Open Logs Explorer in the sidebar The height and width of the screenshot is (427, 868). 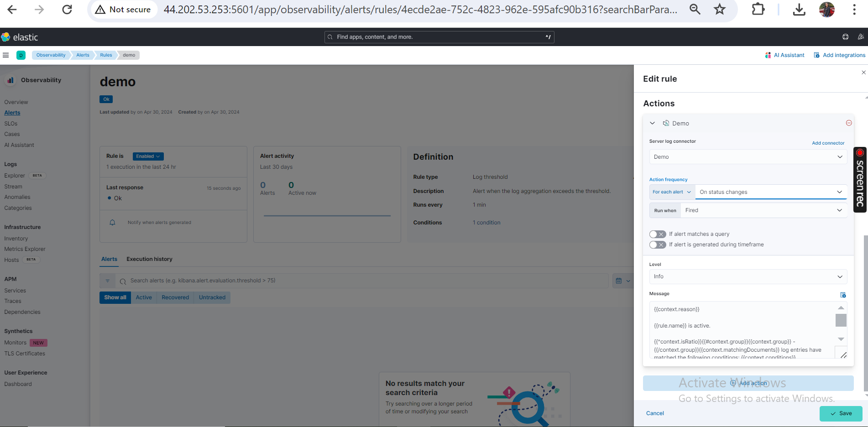coord(15,176)
